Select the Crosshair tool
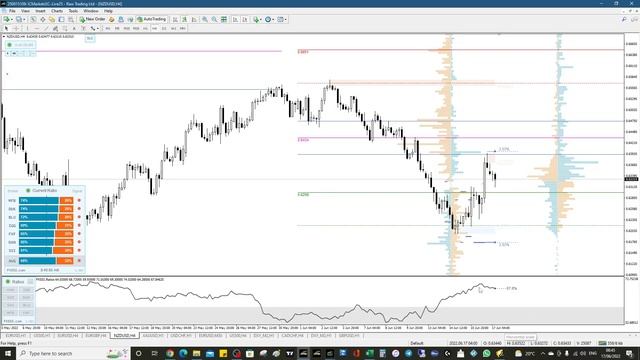This screenshot has height=360, width=640. coord(16,29)
